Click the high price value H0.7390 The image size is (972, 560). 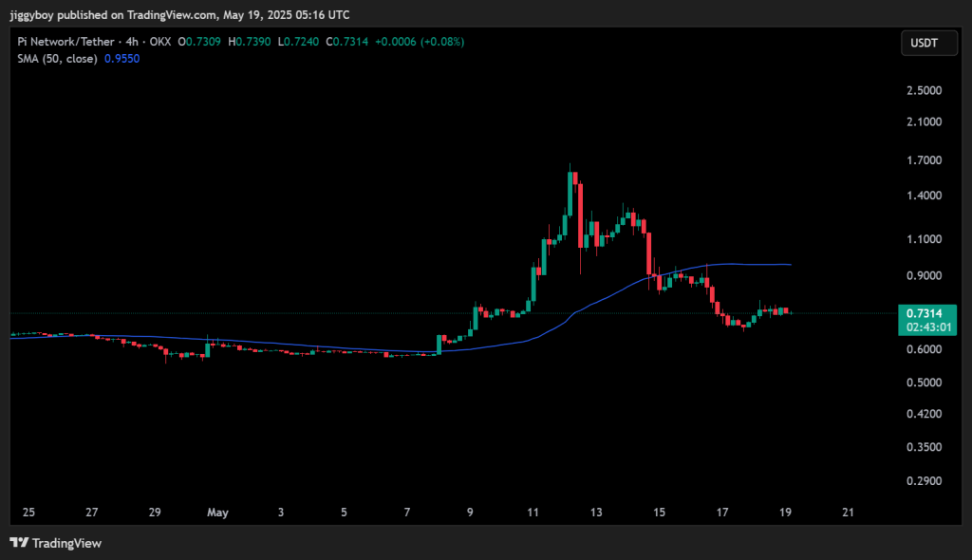(249, 42)
